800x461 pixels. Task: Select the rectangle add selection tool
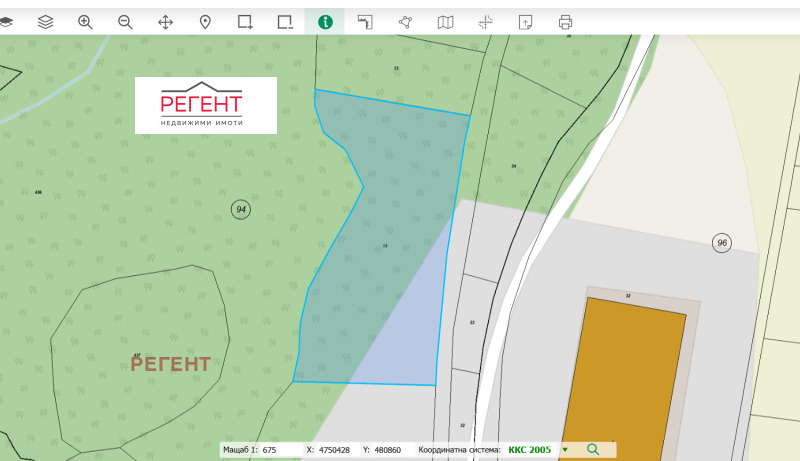click(x=245, y=21)
